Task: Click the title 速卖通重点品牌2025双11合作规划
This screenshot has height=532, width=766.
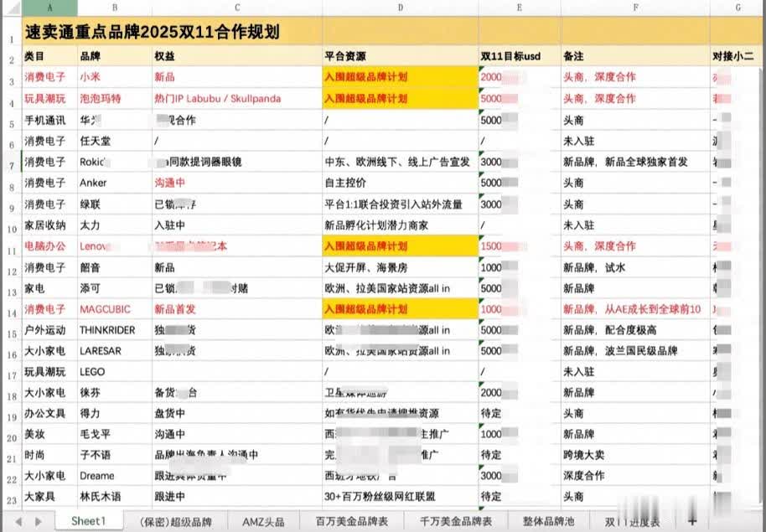Action: (x=152, y=32)
